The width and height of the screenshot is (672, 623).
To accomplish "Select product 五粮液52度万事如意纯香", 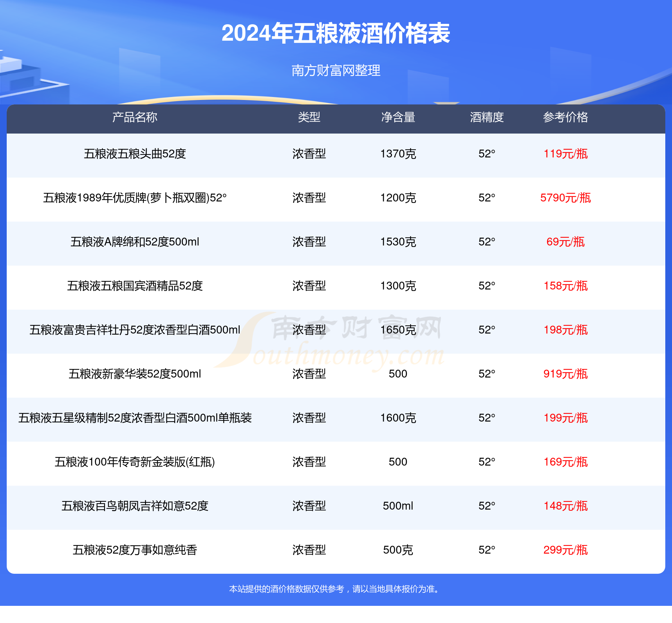I will (135, 550).
